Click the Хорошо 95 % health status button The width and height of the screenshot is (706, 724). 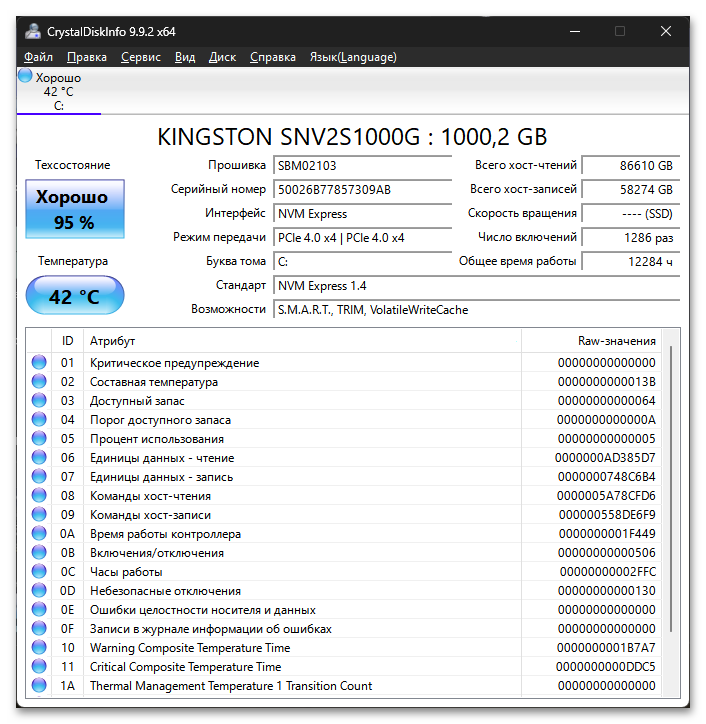pos(75,209)
